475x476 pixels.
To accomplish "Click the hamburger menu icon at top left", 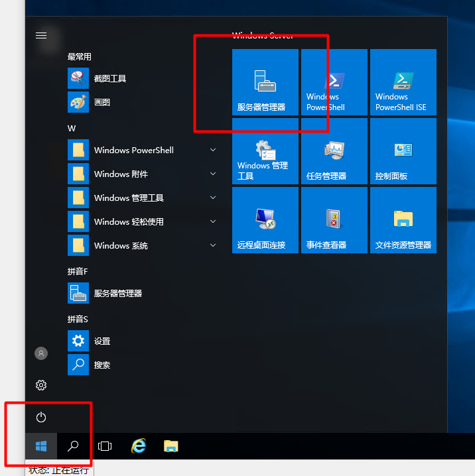I will tap(41, 36).
